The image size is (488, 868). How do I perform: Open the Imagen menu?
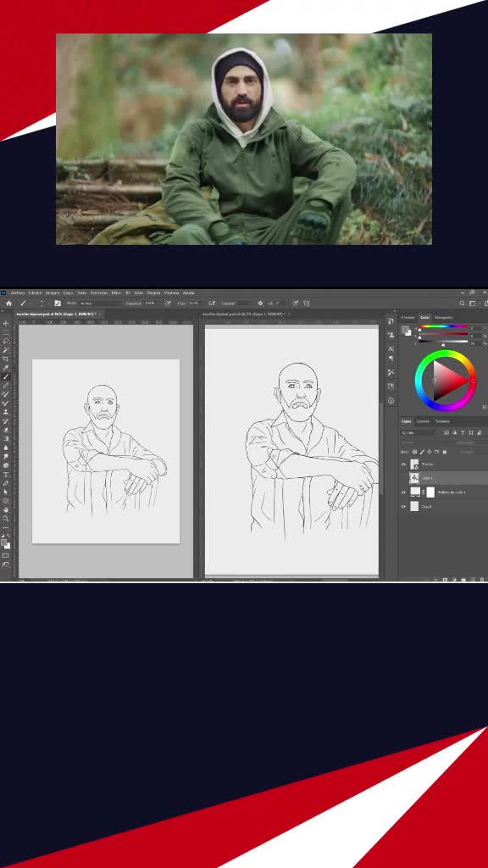(x=53, y=292)
